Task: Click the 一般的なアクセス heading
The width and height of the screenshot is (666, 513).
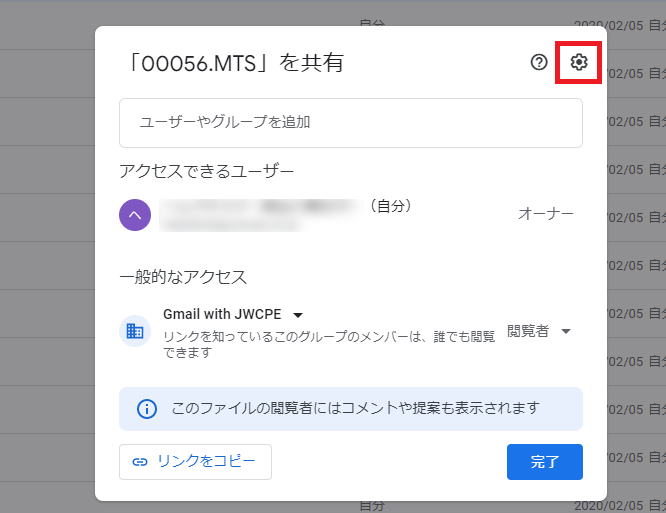Action: pos(183,277)
